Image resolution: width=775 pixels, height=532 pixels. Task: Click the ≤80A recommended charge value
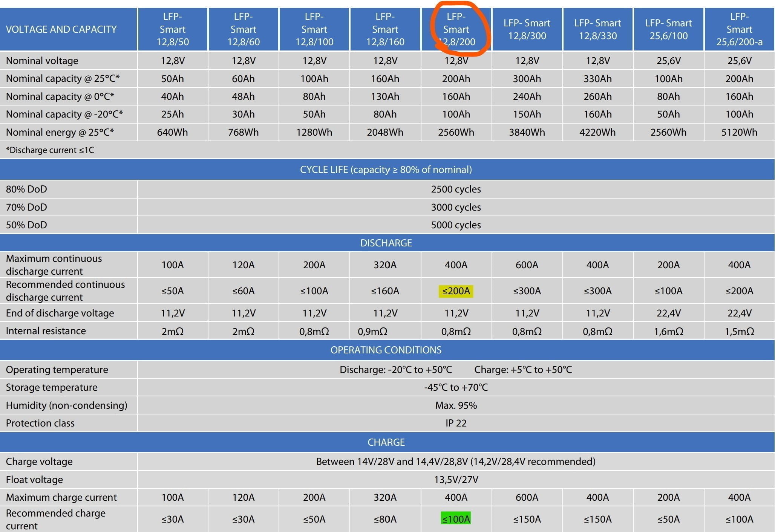coord(385,520)
